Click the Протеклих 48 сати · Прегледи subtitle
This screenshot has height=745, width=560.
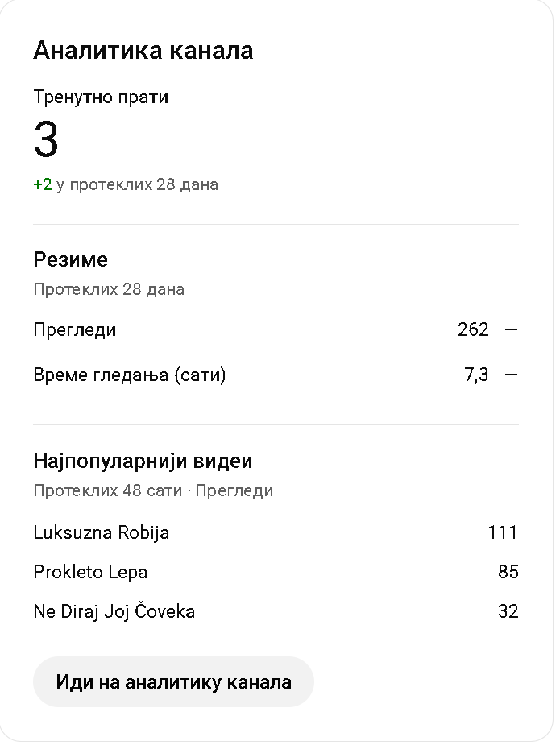pos(153,490)
